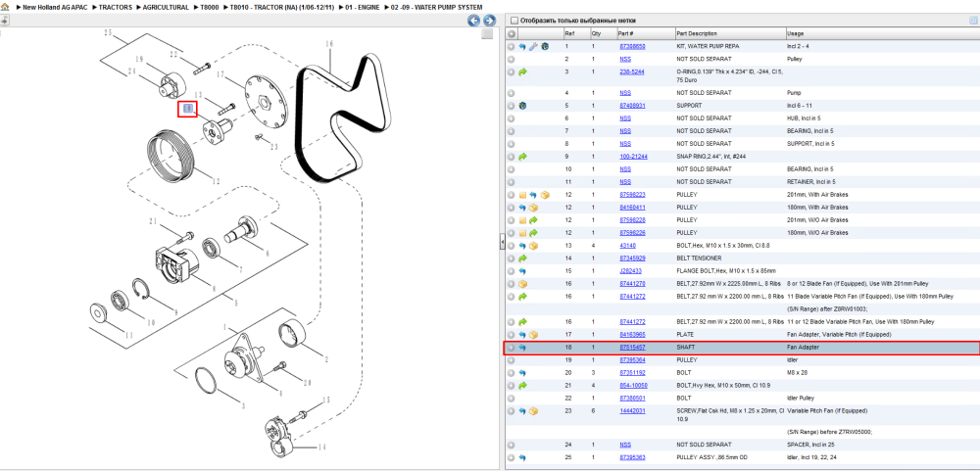Sort by Qty column header
Image resolution: width=980 pixels, height=471 pixels.
[x=603, y=33]
